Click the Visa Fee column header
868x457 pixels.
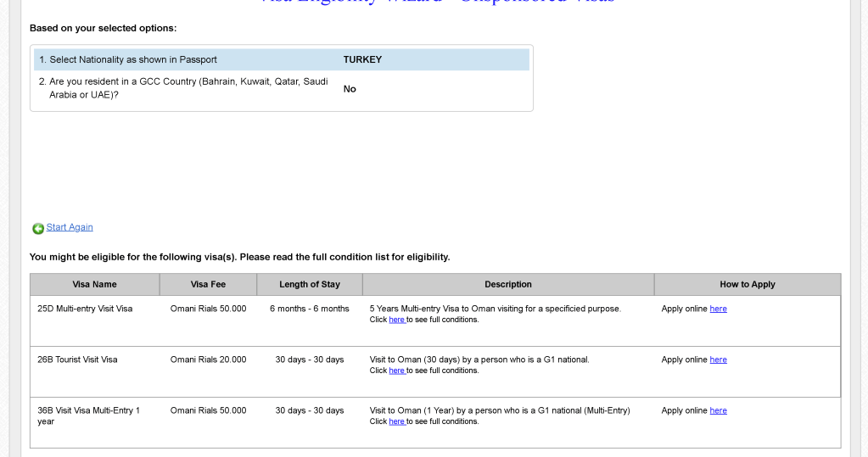point(208,284)
